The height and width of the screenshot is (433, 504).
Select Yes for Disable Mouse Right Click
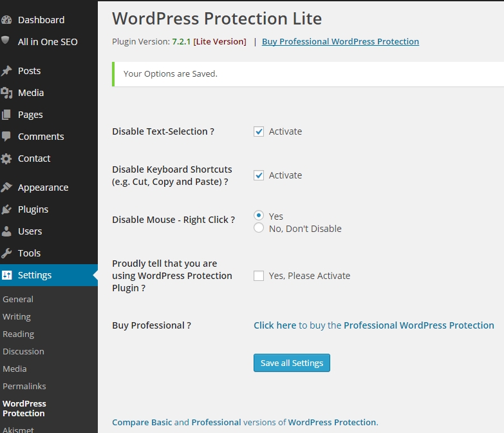(259, 215)
